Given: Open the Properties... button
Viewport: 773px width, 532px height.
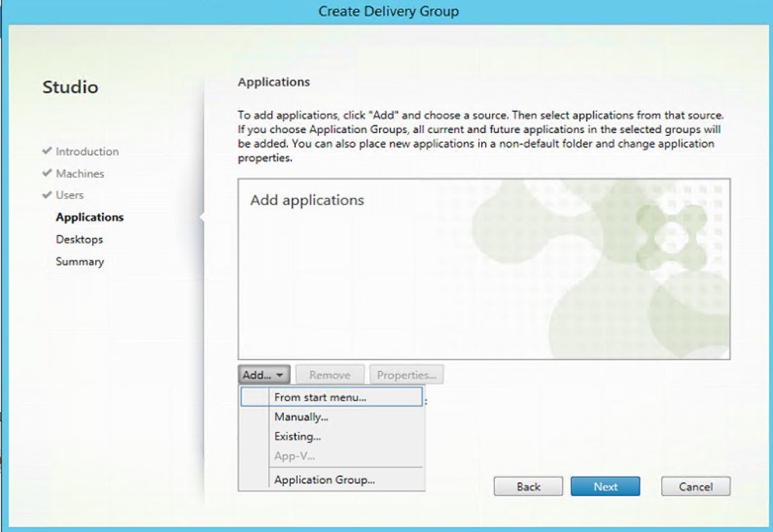Looking at the screenshot, I should click(x=406, y=375).
